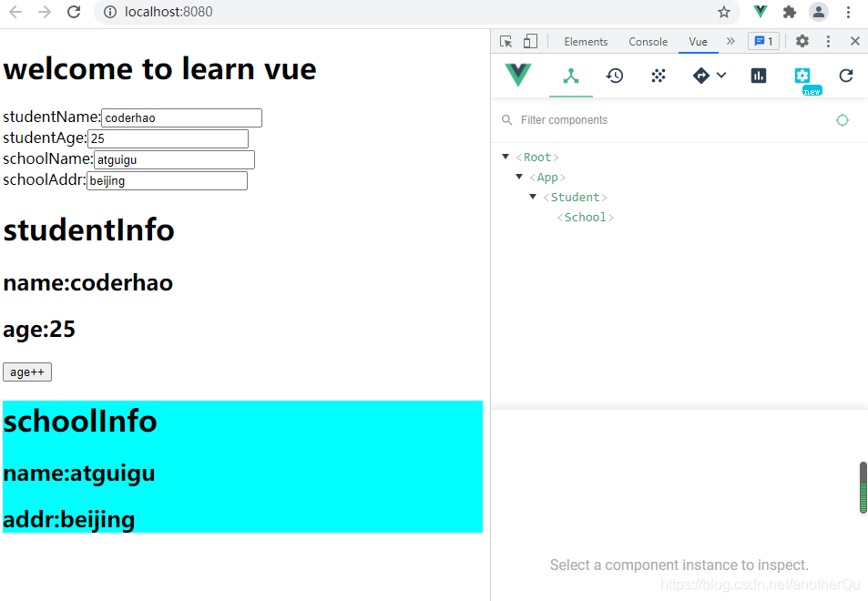Click the schoolAddr input field
This screenshot has width=868, height=601.
pyautogui.click(x=168, y=181)
